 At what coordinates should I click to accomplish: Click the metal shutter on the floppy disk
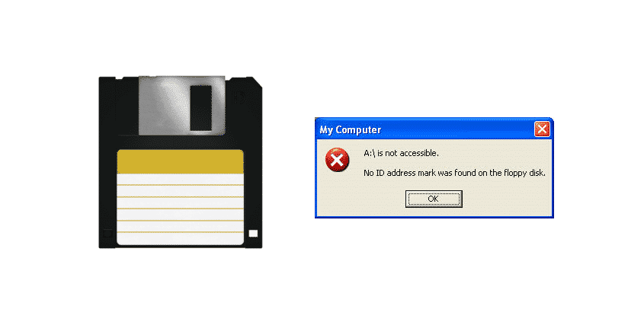click(x=182, y=105)
